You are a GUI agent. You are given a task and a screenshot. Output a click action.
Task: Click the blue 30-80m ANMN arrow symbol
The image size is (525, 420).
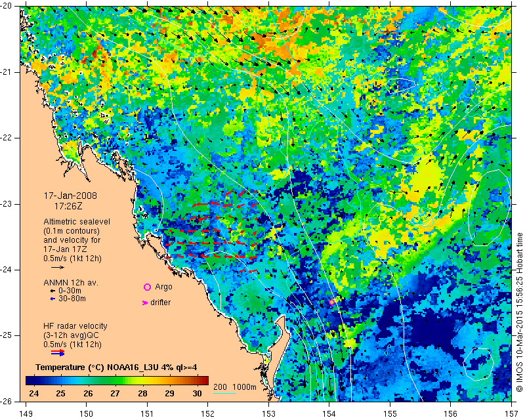[52, 299]
